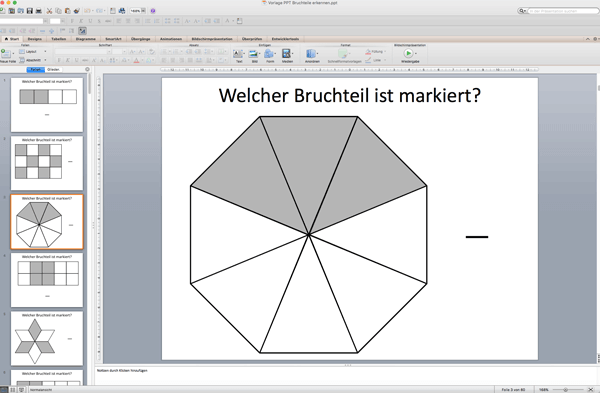Switch to the Diagramme ribbon tab
Image resolution: width=600 pixels, height=393 pixels.
tap(86, 39)
